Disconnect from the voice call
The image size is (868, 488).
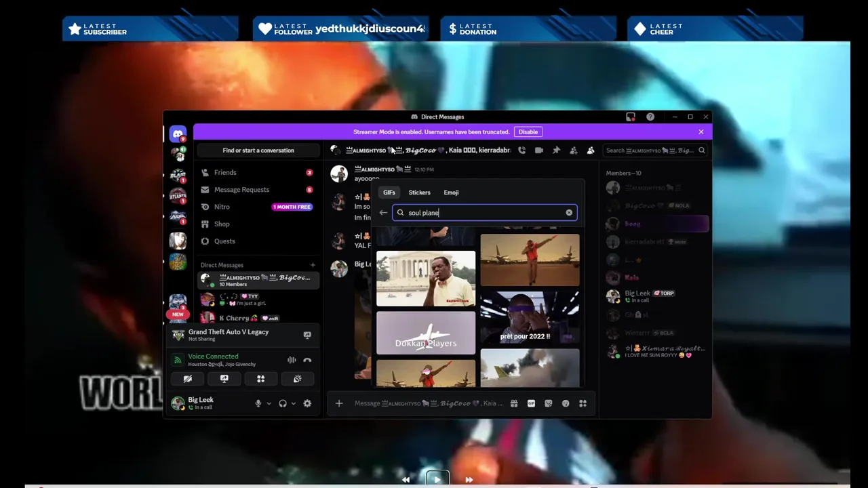tap(307, 360)
